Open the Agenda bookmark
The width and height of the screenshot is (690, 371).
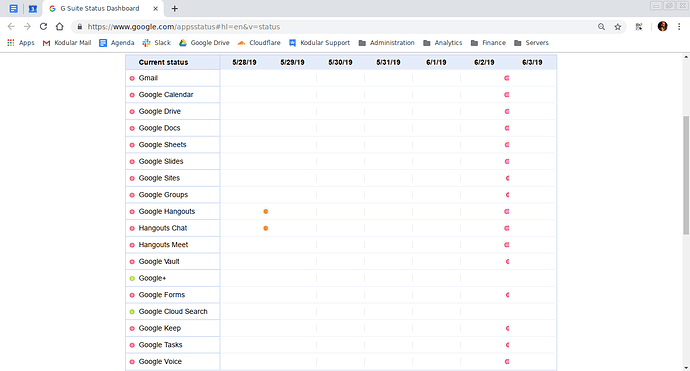pos(117,43)
